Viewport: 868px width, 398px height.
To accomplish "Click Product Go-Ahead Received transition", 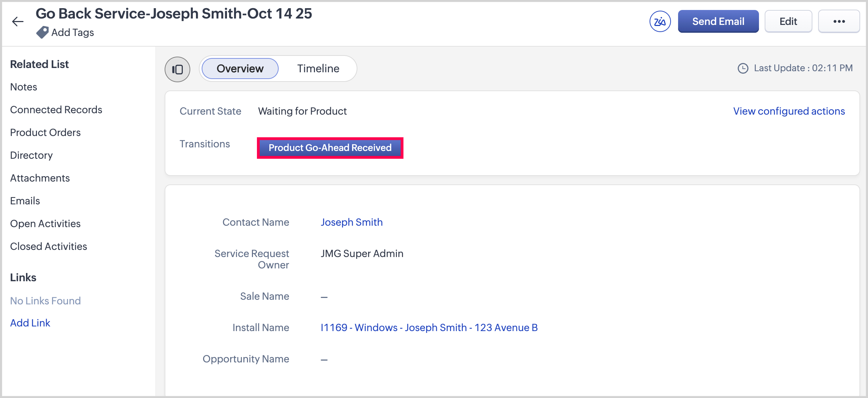I will click(x=330, y=148).
